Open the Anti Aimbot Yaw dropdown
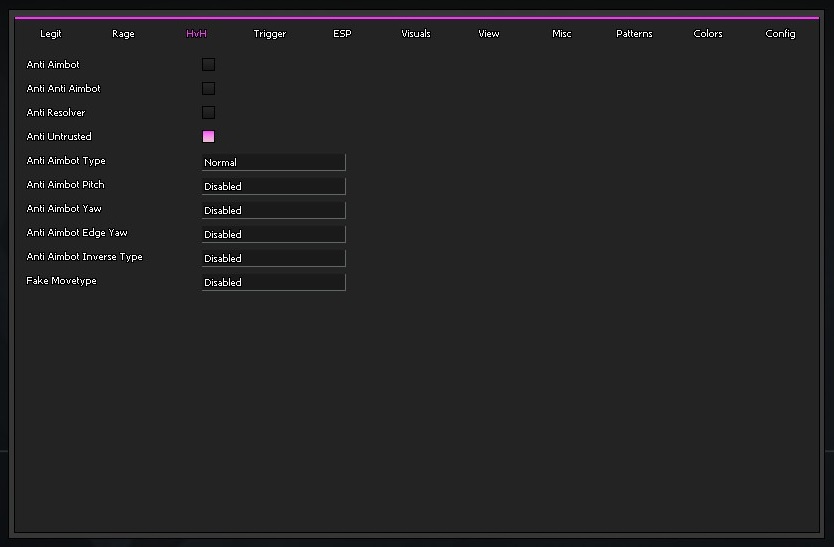The image size is (834, 547). pos(273,210)
